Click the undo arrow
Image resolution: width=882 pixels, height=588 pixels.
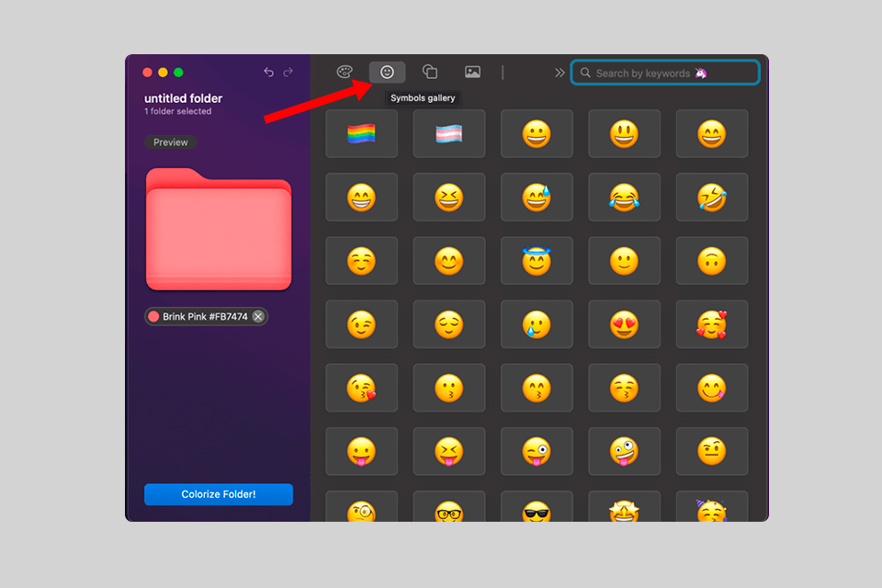(x=269, y=72)
